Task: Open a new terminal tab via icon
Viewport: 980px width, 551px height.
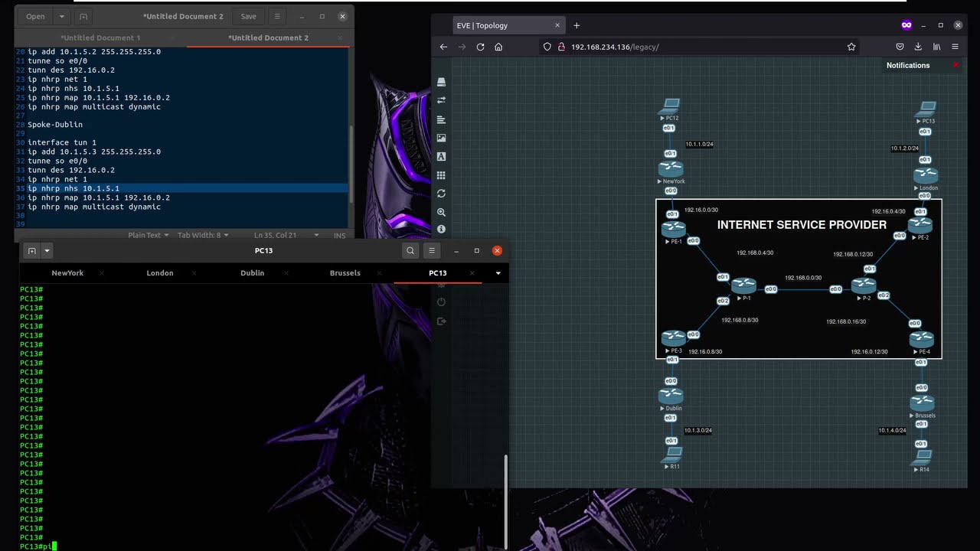Action: pyautogui.click(x=31, y=250)
